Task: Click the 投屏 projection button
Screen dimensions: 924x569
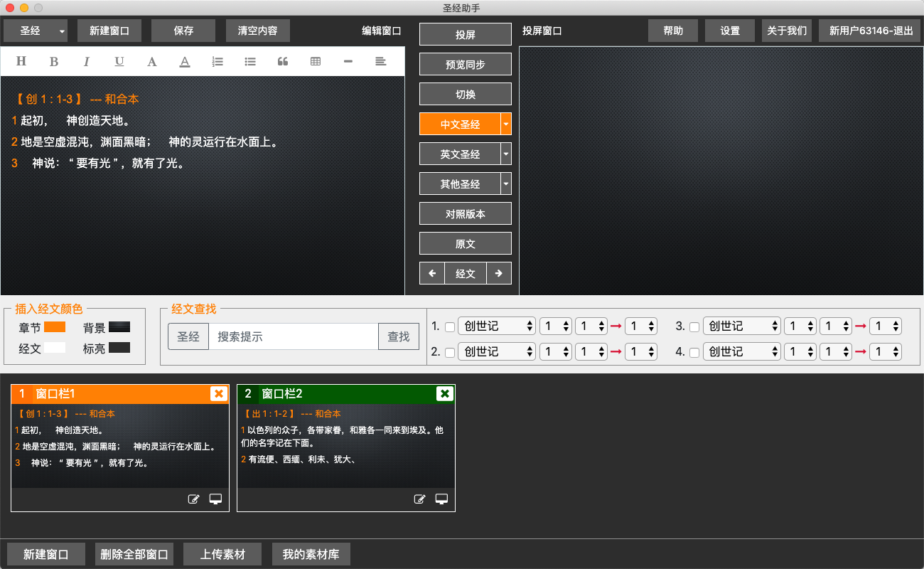Action: pos(466,35)
